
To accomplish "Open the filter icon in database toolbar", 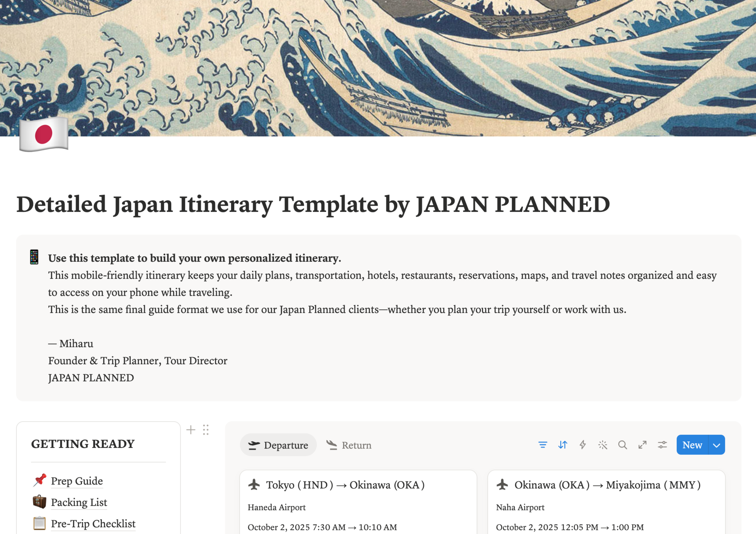I will coord(543,445).
